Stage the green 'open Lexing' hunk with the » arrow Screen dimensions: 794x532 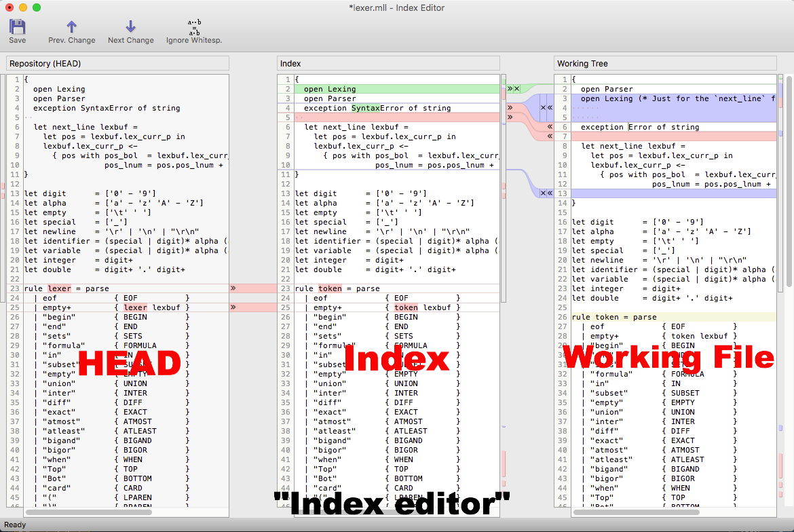tap(510, 89)
